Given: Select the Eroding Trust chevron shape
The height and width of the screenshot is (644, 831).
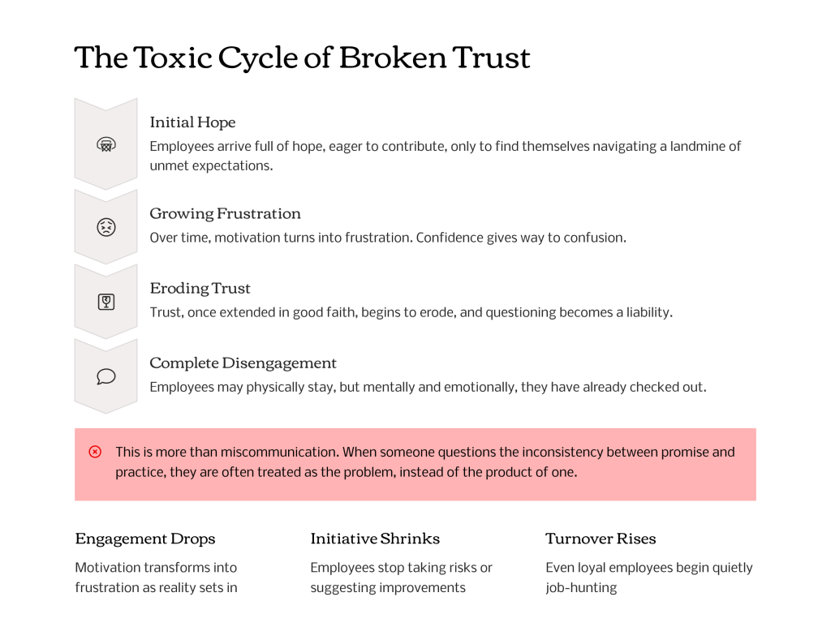Looking at the screenshot, I should (106, 302).
